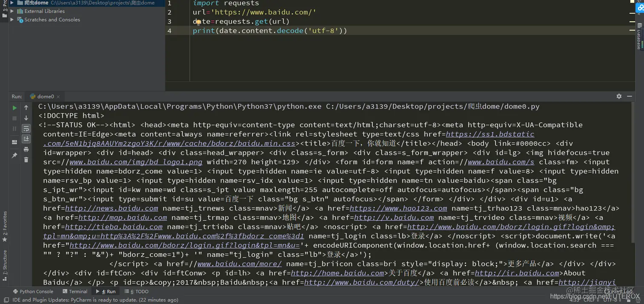This screenshot has width=644, height=304.
Task: Toggle scroll to end in Run console
Action: point(26,139)
